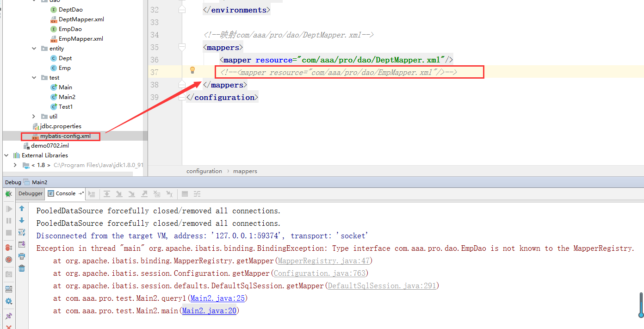644x329 pixels.
Task: Click line number 36 in gutter
Action: click(x=155, y=60)
